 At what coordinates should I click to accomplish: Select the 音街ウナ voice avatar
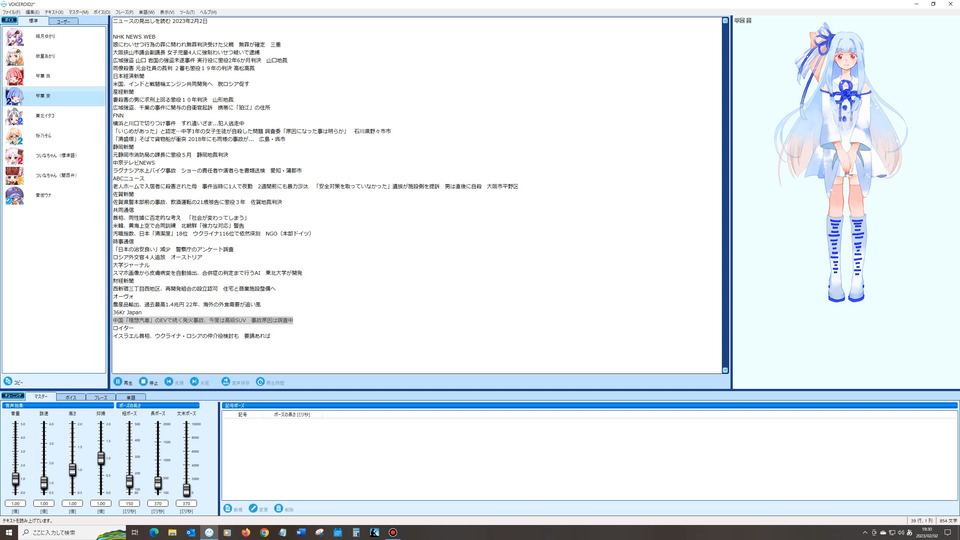[15, 195]
